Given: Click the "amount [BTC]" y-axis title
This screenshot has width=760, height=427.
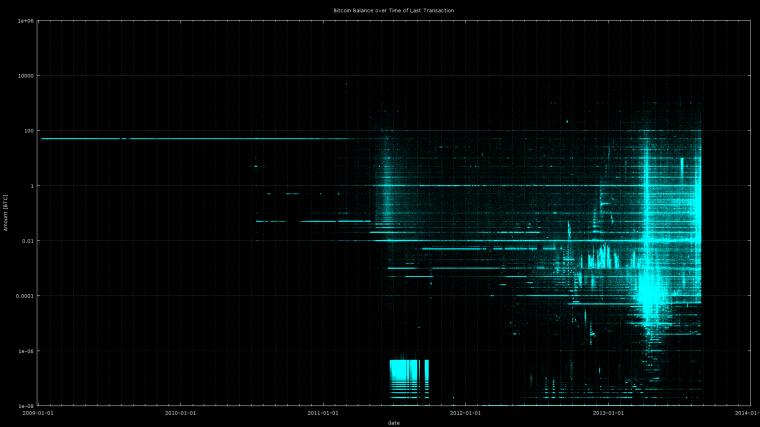Looking at the screenshot, I should [x=5, y=213].
